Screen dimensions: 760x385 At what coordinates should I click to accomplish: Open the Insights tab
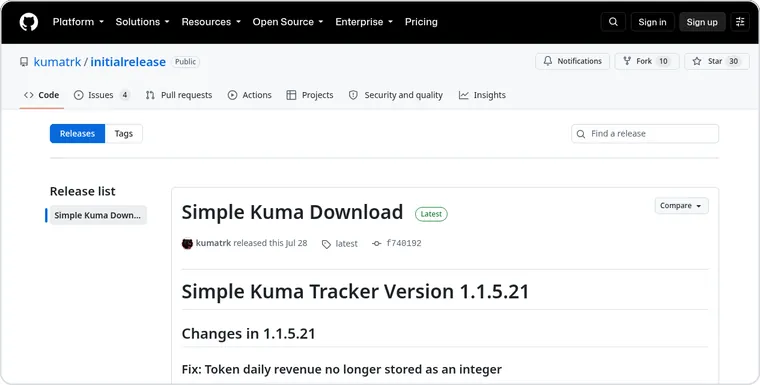pyautogui.click(x=482, y=95)
